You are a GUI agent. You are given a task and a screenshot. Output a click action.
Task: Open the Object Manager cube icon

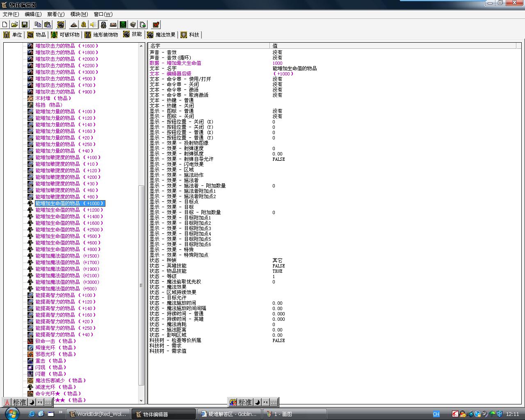tap(132, 25)
